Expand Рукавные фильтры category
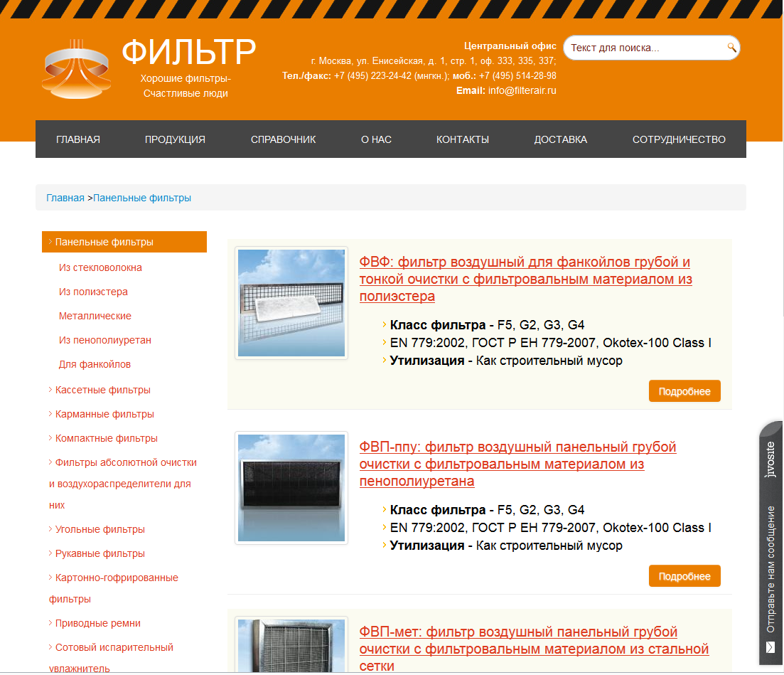Viewport: 784px width, 675px height. (x=100, y=553)
